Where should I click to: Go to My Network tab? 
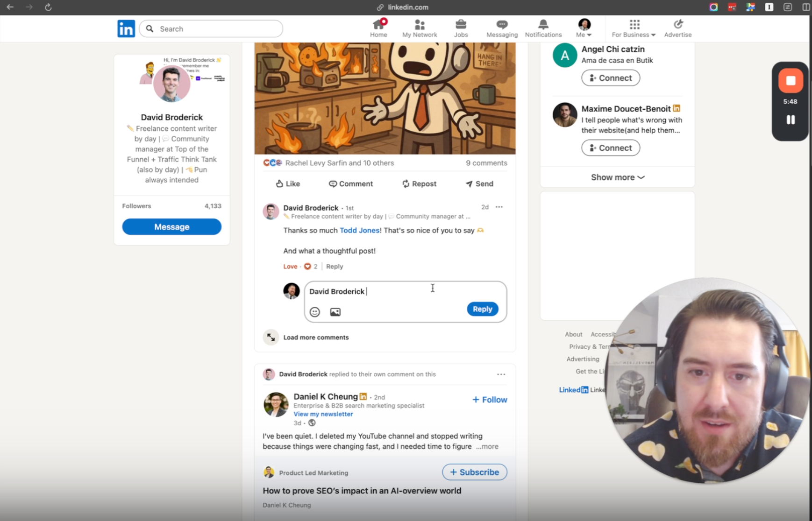pos(420,28)
